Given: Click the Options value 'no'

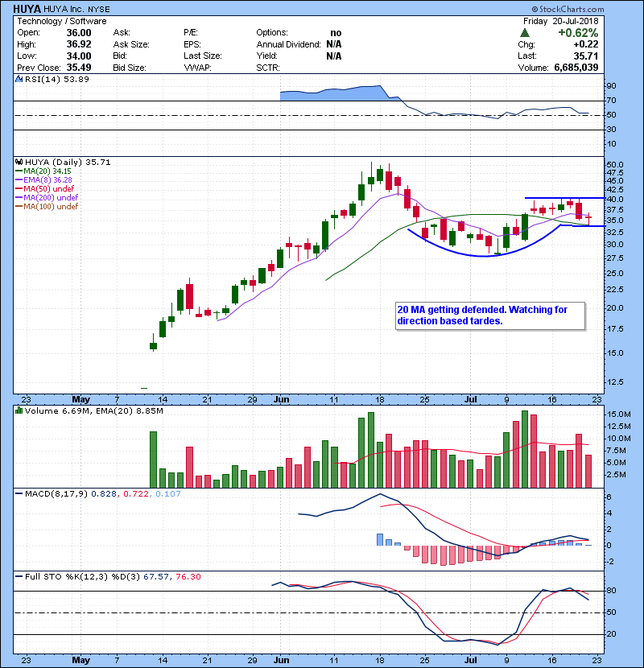Looking at the screenshot, I should click(x=336, y=33).
